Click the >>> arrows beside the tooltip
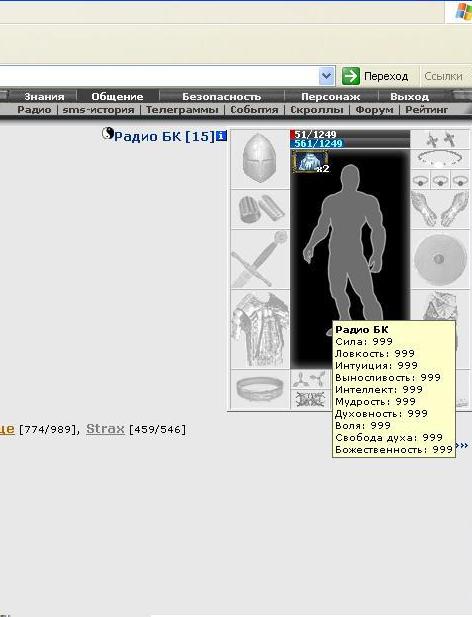Image resolution: width=472 pixels, height=617 pixels. (x=462, y=445)
